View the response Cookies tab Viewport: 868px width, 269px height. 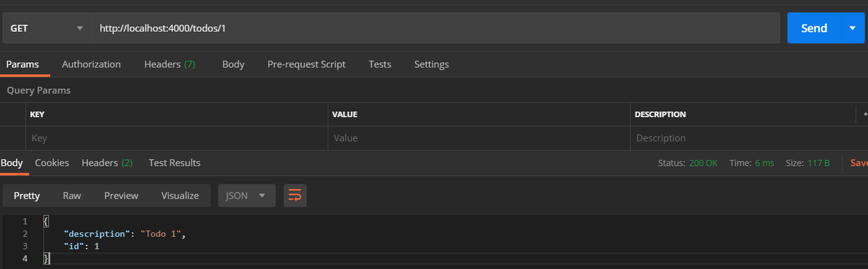pyautogui.click(x=52, y=163)
